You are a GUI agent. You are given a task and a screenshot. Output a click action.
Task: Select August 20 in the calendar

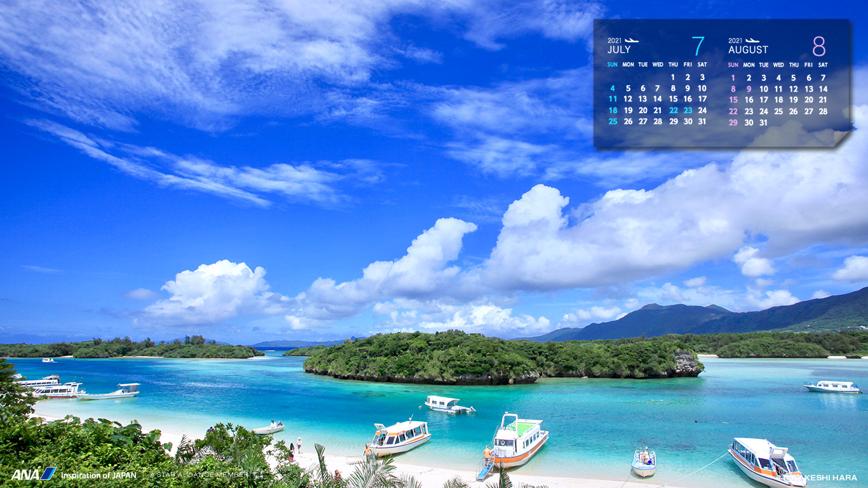click(x=808, y=100)
